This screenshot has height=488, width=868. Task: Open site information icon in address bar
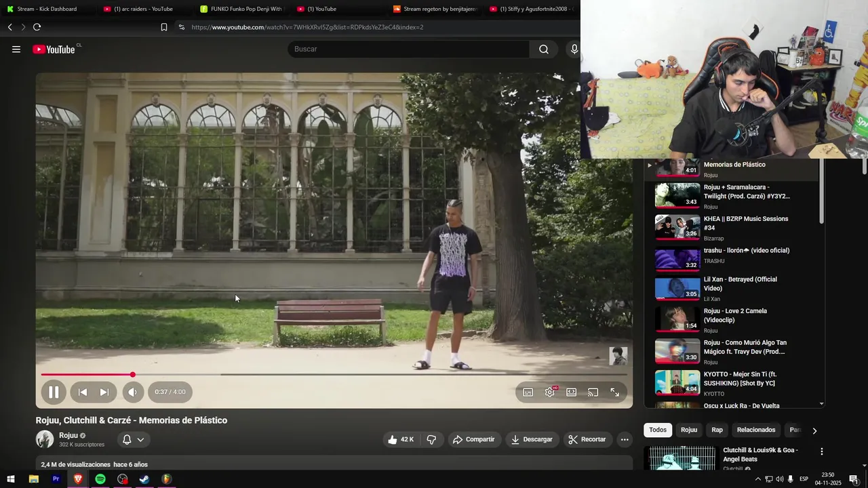(181, 27)
